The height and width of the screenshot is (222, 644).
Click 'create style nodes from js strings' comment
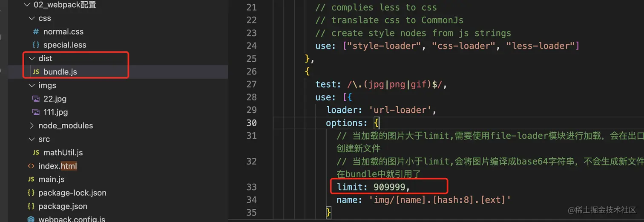(413, 33)
